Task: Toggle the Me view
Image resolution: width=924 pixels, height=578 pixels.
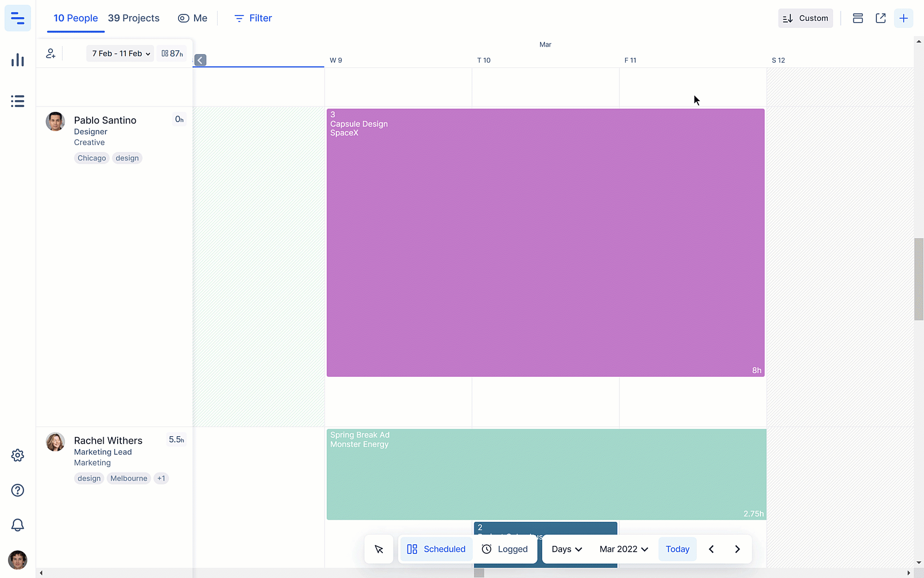Action: tap(192, 18)
